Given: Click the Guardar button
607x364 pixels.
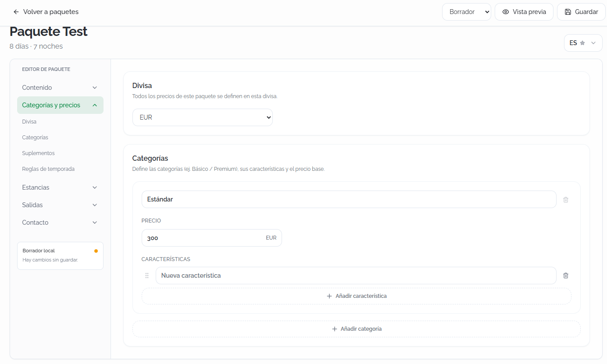Looking at the screenshot, I should click(581, 12).
